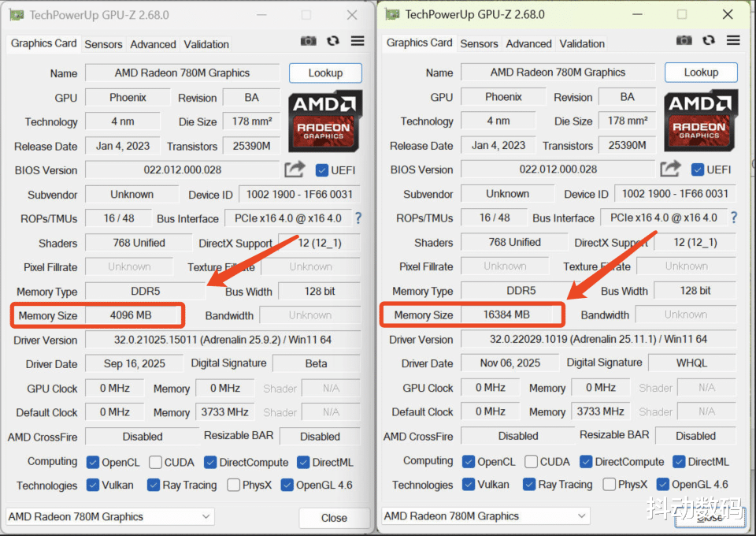Image resolution: width=756 pixels, height=536 pixels.
Task: Toggle Ray Tracing checkbox in left window
Action: tap(154, 485)
